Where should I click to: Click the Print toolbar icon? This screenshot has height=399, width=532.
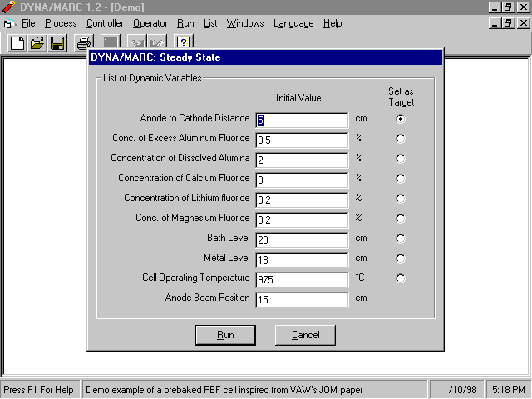84,43
